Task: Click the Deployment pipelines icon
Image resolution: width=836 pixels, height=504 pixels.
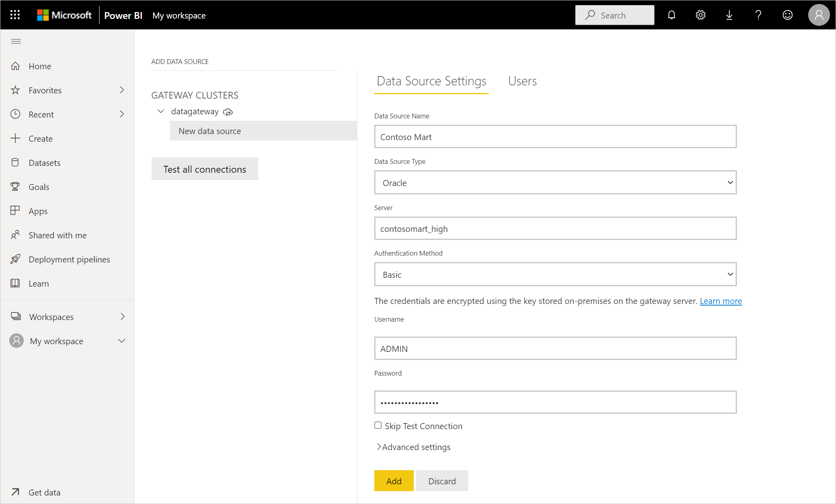Action: point(16,259)
